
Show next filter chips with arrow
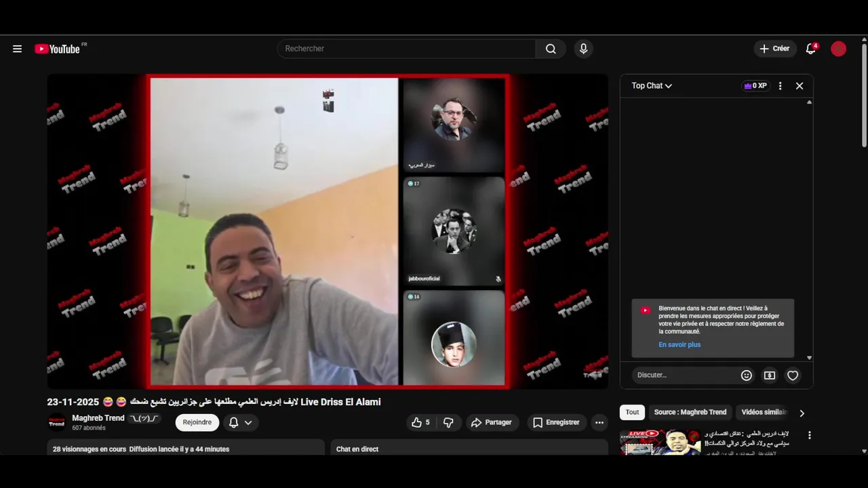click(x=802, y=413)
